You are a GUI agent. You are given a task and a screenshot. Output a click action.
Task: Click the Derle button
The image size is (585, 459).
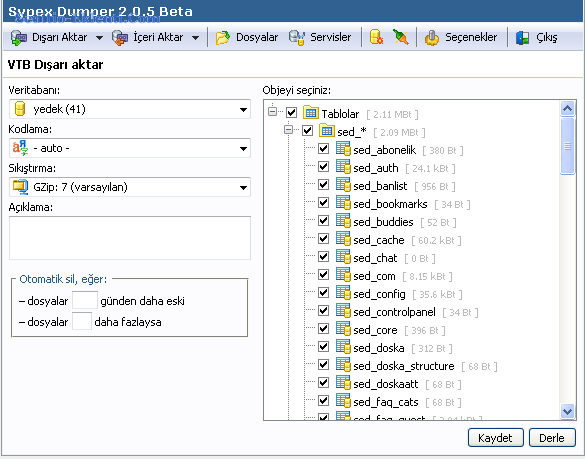coord(552,437)
